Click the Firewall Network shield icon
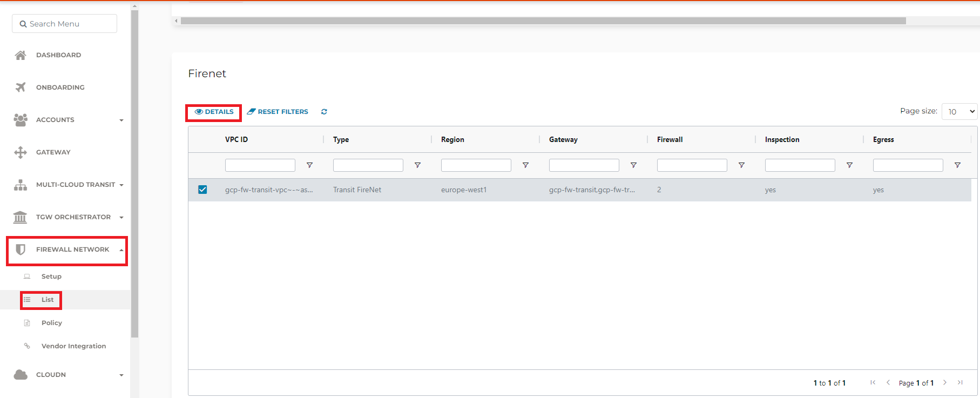This screenshot has width=980, height=398. [x=21, y=249]
